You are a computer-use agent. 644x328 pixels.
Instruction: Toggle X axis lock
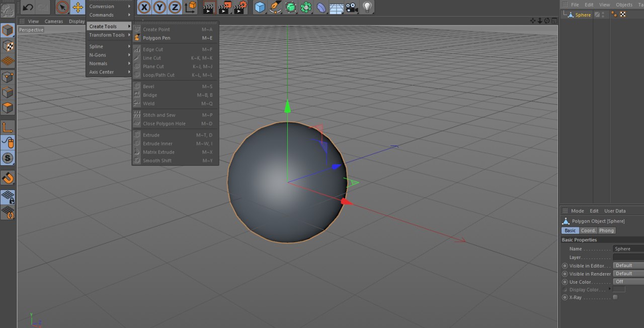click(144, 7)
